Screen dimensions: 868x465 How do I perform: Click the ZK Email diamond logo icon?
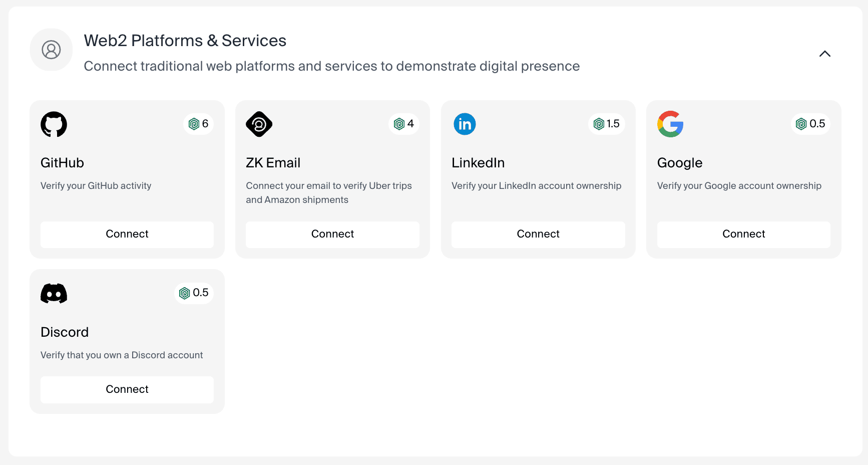pos(259,124)
